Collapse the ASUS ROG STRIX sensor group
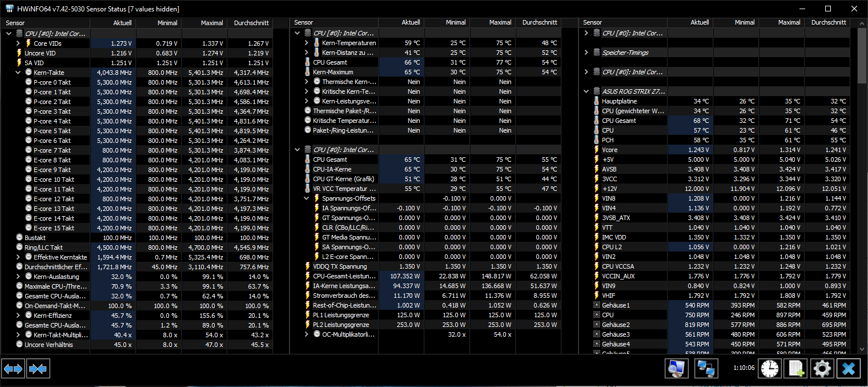 pos(586,91)
